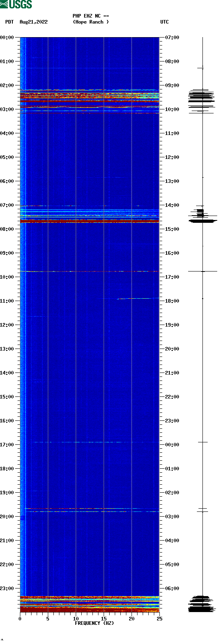The width and height of the screenshot is (220, 644).
Task: Click the 17:00 PDT time label
Action: [x=7, y=444]
